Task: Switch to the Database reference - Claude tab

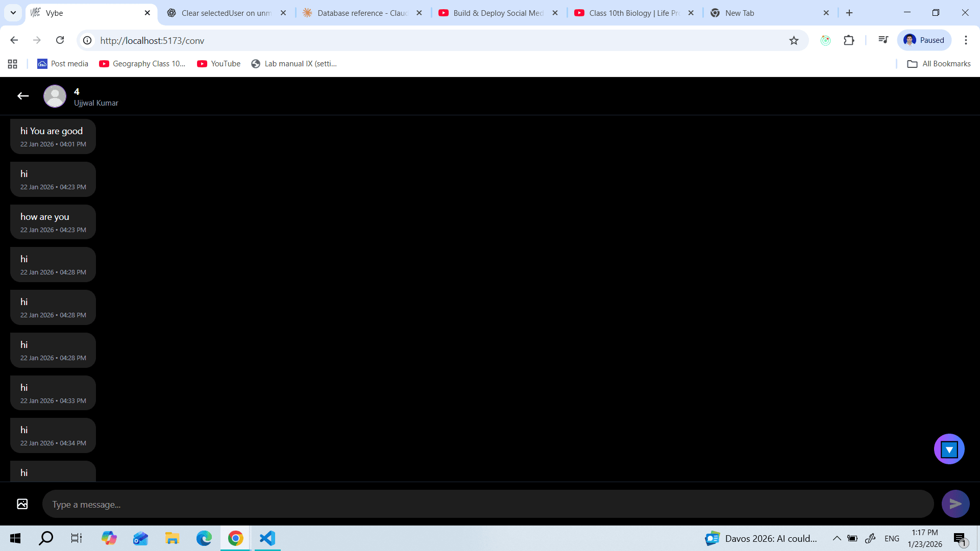Action: pos(357,13)
